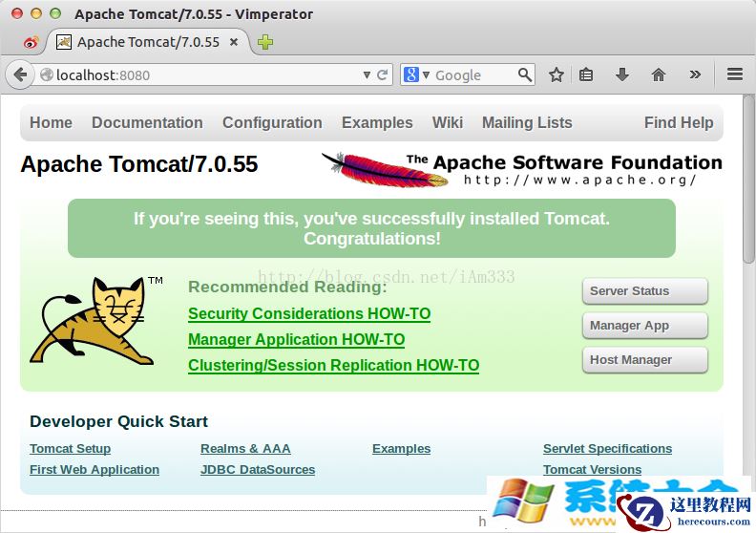Open the Wiki navigation item
This screenshot has height=533, width=756.
pos(448,122)
